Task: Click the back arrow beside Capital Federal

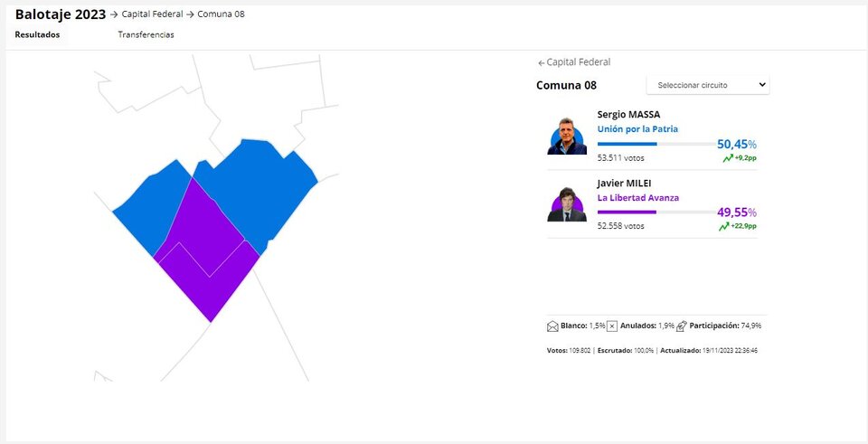Action: 542,63
